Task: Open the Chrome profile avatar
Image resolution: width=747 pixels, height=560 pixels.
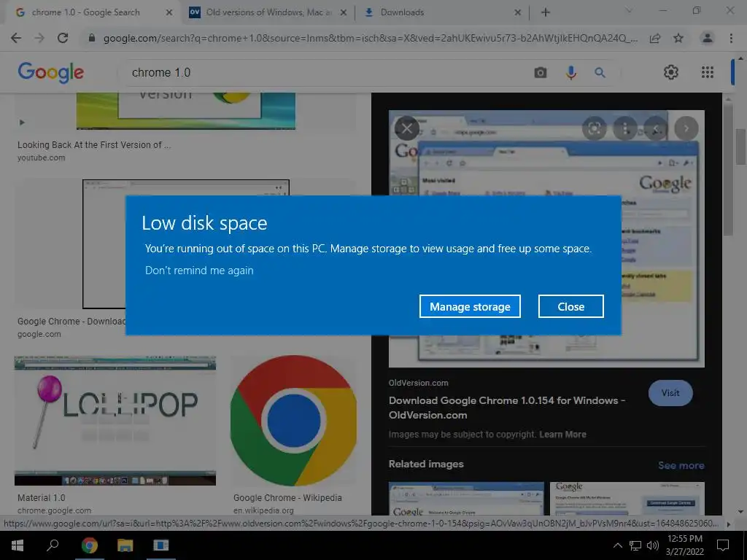Action: click(708, 38)
